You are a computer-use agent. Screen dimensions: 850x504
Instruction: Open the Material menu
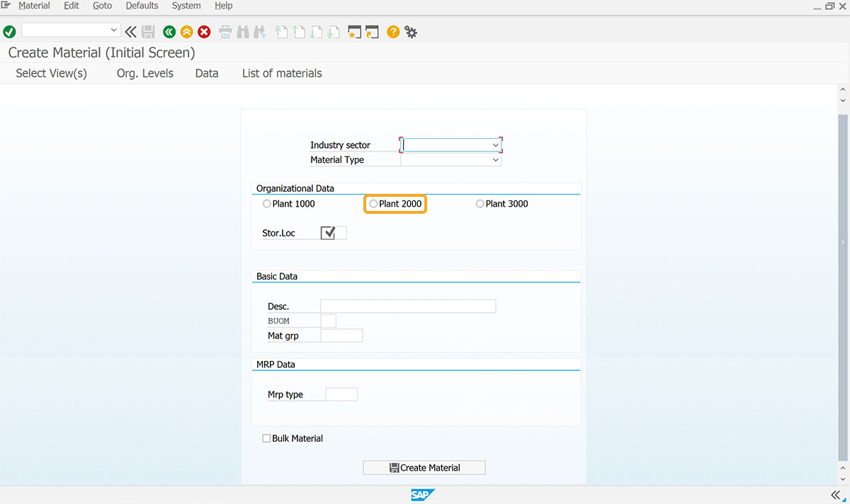(34, 6)
